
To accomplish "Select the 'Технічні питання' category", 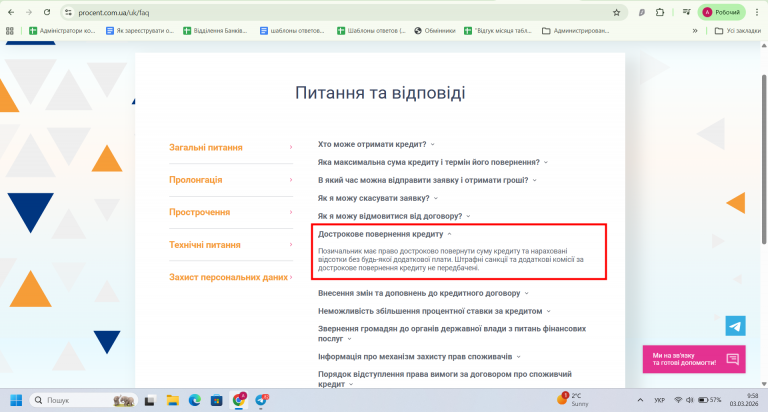I will click(231, 244).
